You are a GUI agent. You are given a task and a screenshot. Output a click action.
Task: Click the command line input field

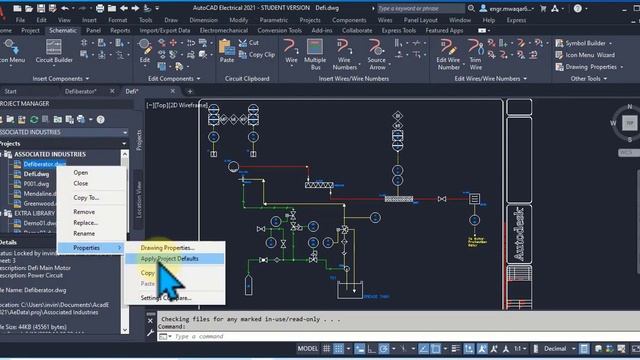point(400,336)
